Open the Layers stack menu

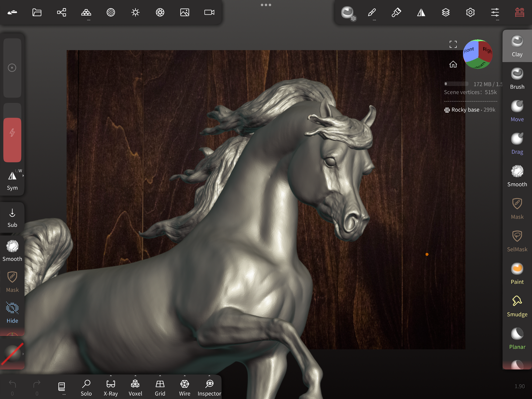tap(445, 13)
